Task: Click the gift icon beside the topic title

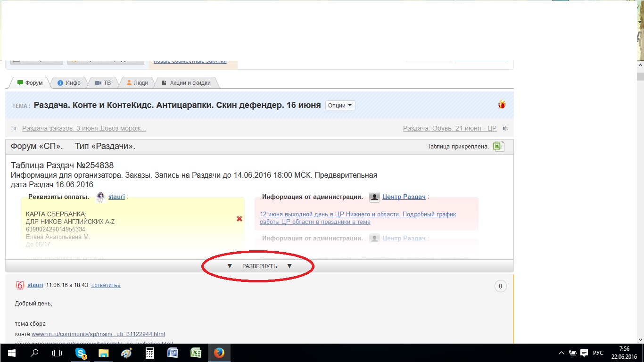Action: click(x=502, y=105)
